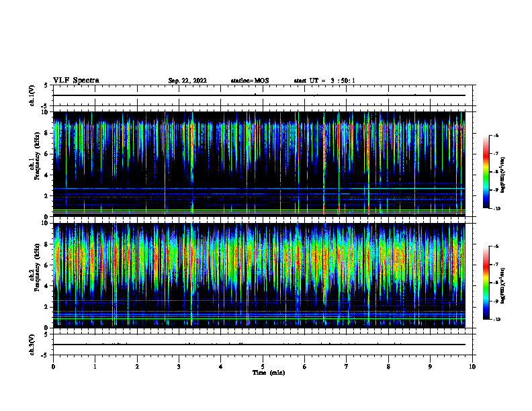This screenshot has width=532, height=411.
Task: Click the 2 kHz tick label on ch.1 axis
Action: (47, 196)
